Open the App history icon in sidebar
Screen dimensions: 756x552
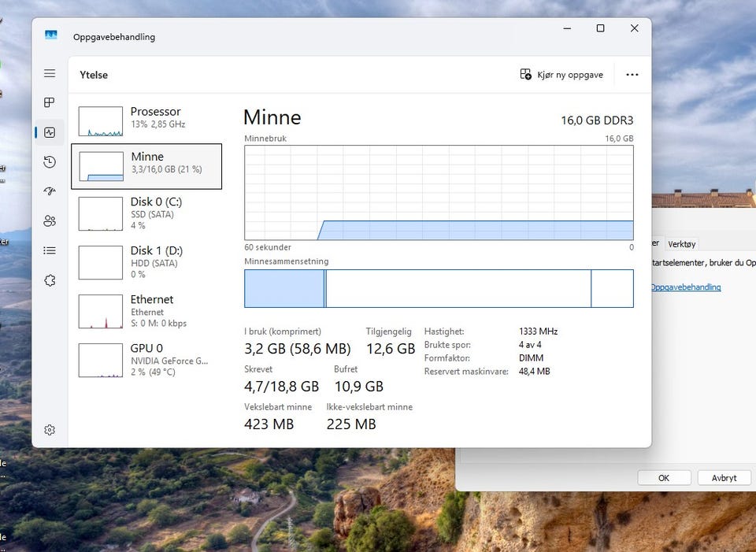[x=50, y=162]
